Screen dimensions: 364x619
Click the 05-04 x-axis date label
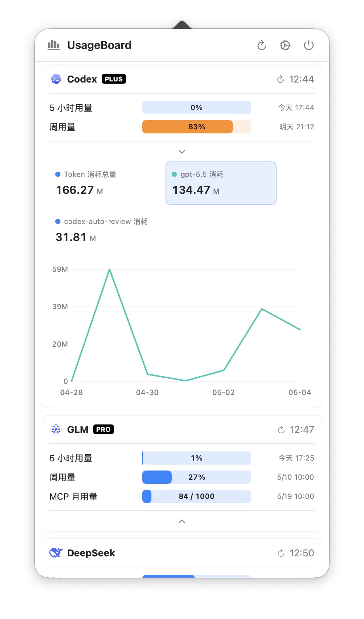300,392
